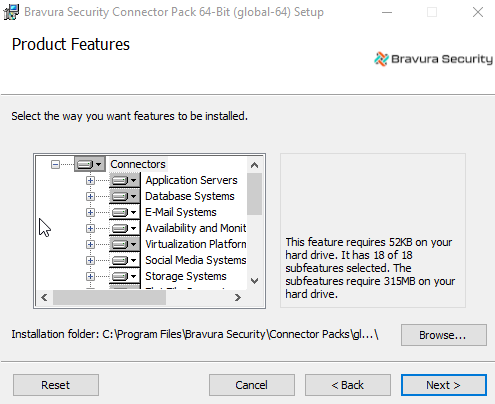
Task: Click the Reset button
Action: click(x=56, y=385)
